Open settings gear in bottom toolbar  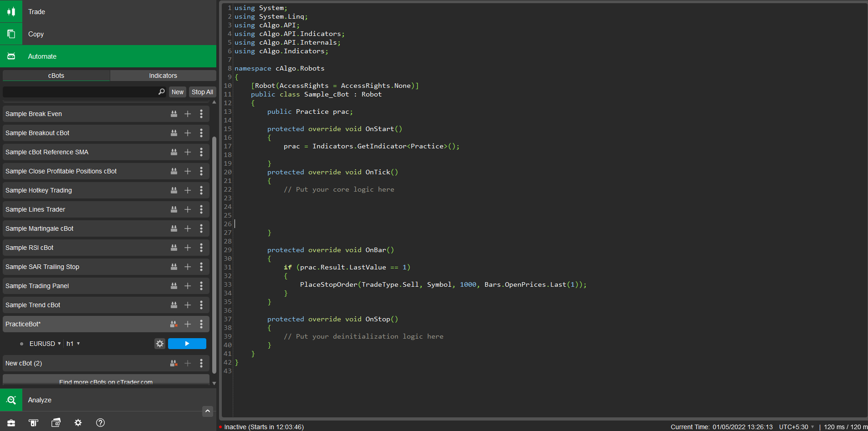[78, 423]
